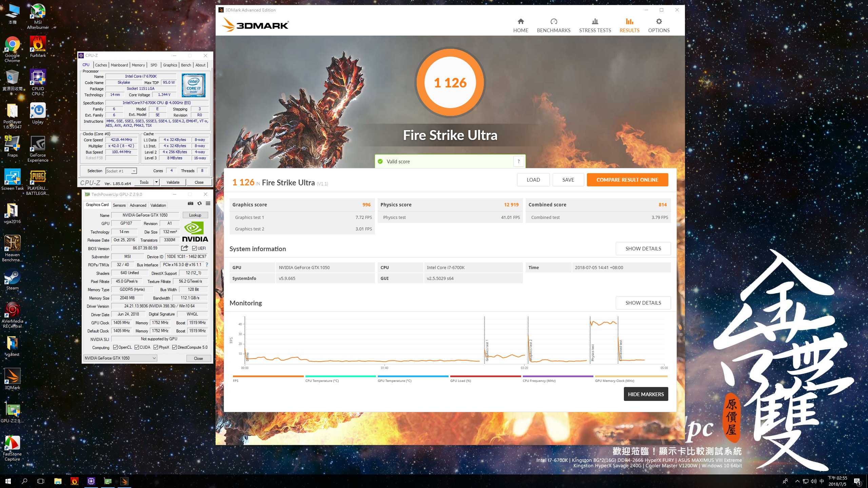868x488 pixels.
Task: Toggle GPU Load red legend bar
Action: point(486,376)
